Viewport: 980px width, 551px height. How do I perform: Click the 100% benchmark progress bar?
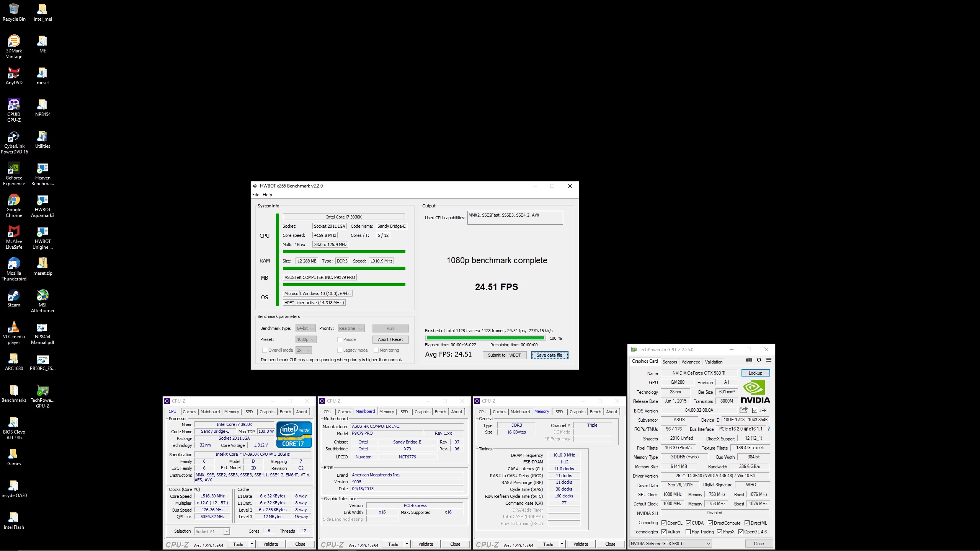485,338
